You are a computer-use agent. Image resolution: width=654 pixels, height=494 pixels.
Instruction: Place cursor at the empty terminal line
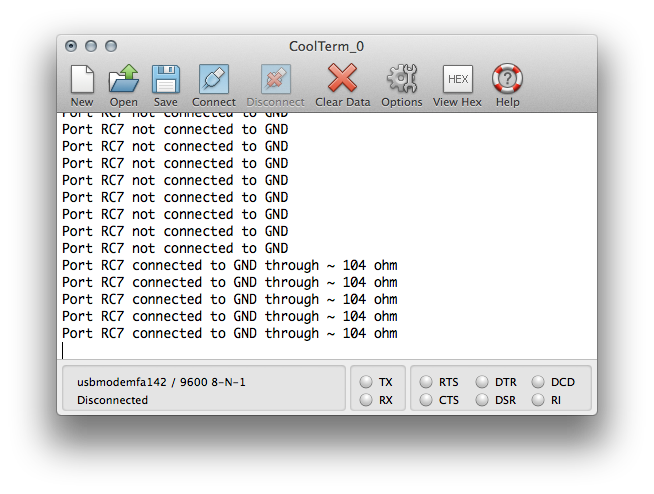(327, 350)
